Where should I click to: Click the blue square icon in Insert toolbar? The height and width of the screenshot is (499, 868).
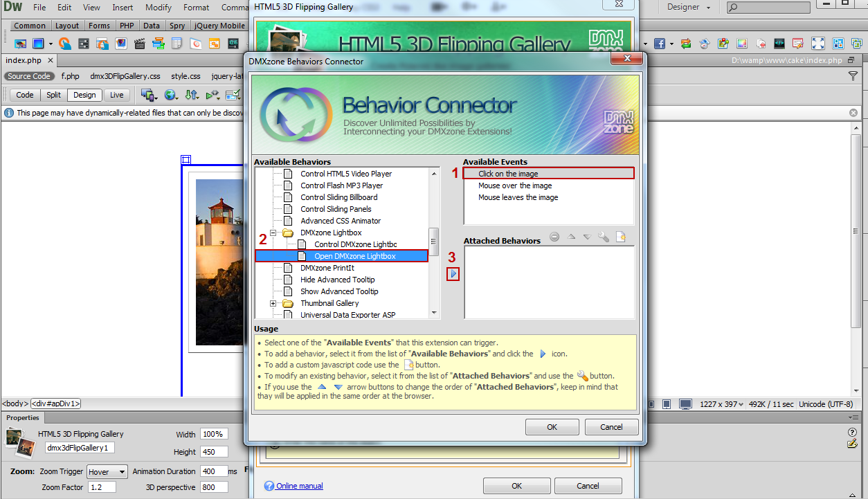pos(38,44)
